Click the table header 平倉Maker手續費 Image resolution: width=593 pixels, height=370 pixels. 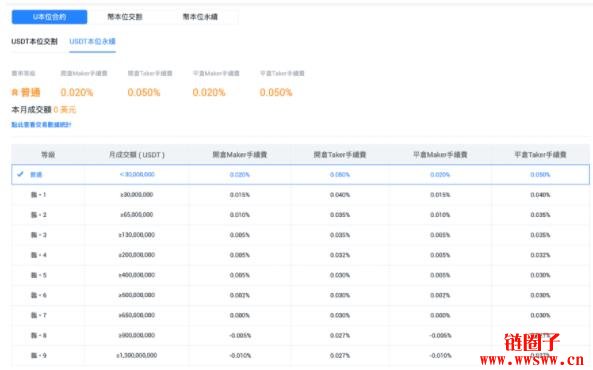point(440,155)
